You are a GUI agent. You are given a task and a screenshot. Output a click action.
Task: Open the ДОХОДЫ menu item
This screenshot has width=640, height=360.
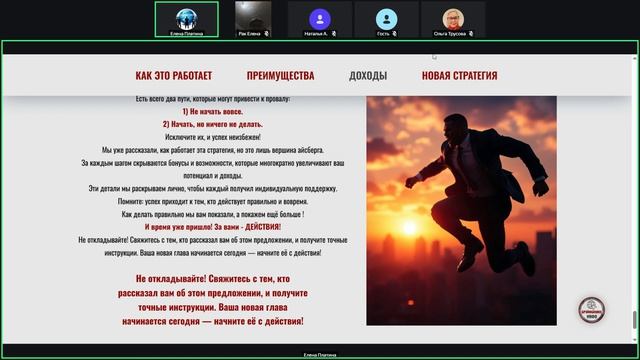pos(368,76)
